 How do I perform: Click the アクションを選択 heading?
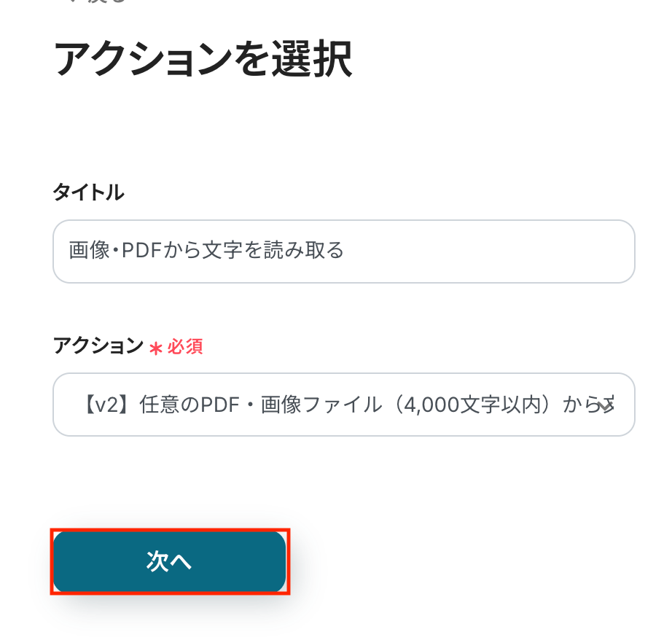pyautogui.click(x=203, y=60)
